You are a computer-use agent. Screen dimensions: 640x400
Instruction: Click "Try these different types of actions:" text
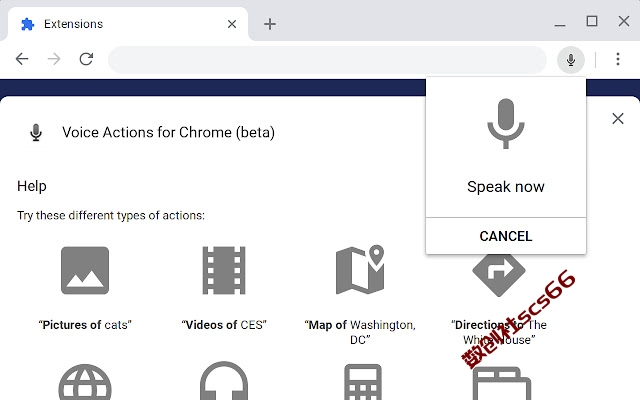[111, 216]
